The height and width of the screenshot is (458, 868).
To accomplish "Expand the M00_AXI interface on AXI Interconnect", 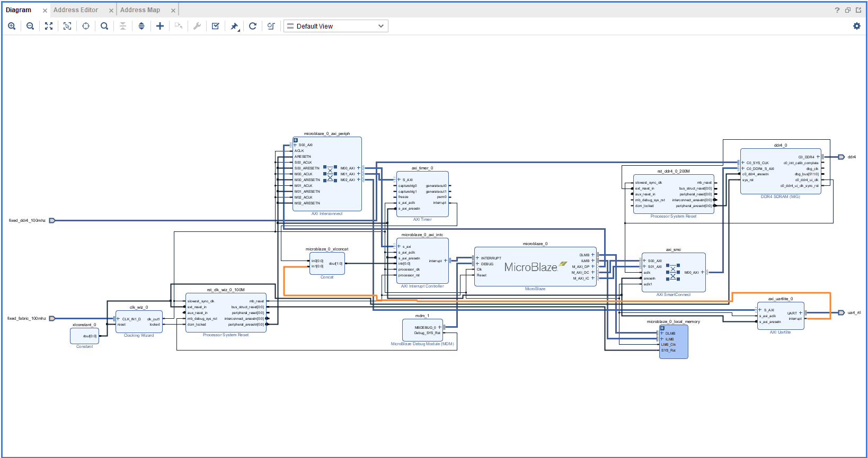I will click(x=359, y=168).
